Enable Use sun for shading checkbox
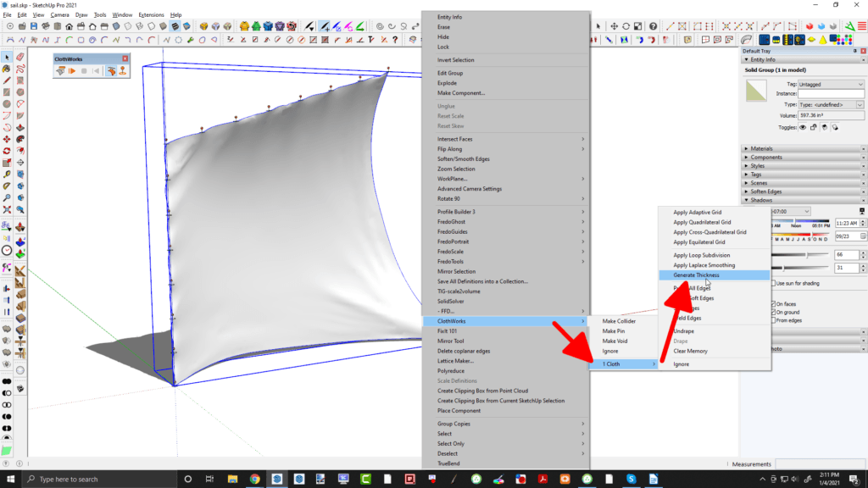The height and width of the screenshot is (488, 868). tap(773, 283)
